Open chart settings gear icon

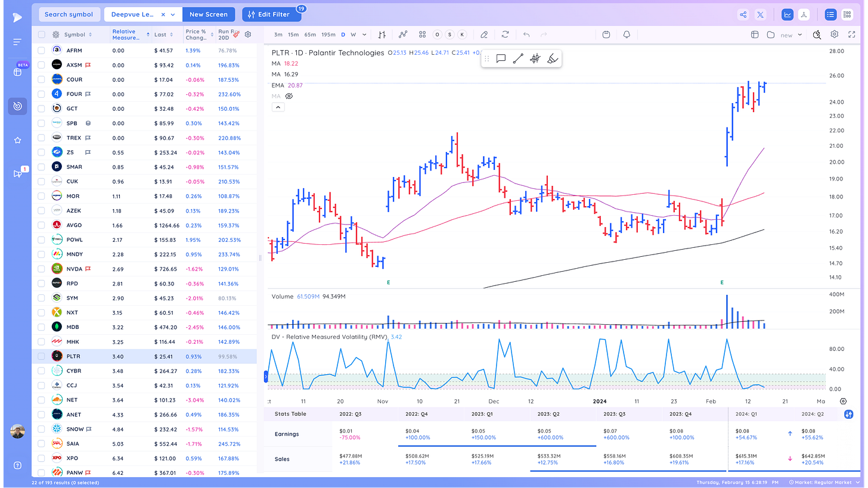coord(835,35)
